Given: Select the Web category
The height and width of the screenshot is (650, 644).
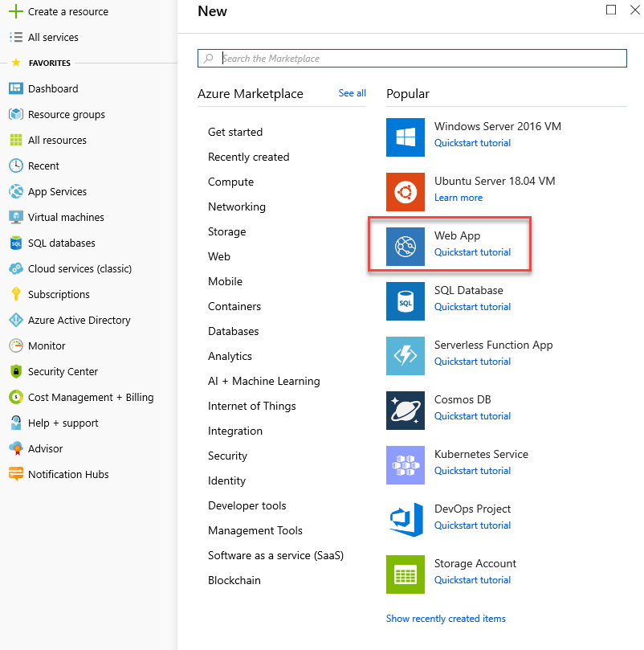Looking at the screenshot, I should 218,256.
